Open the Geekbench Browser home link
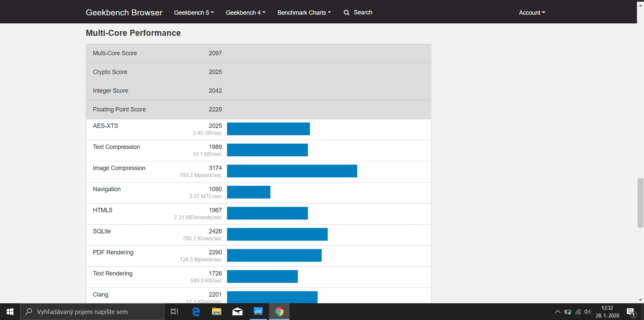The width and height of the screenshot is (644, 320). click(x=124, y=12)
